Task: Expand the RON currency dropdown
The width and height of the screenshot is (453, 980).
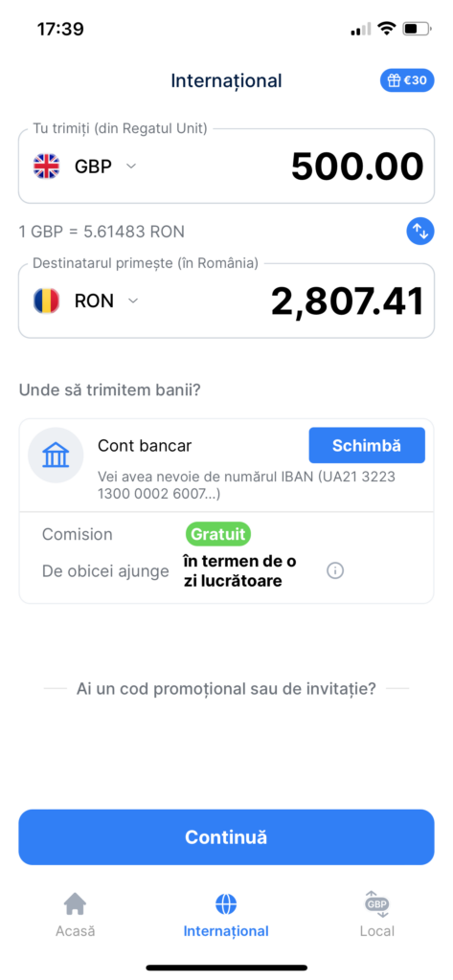Action: (133, 301)
